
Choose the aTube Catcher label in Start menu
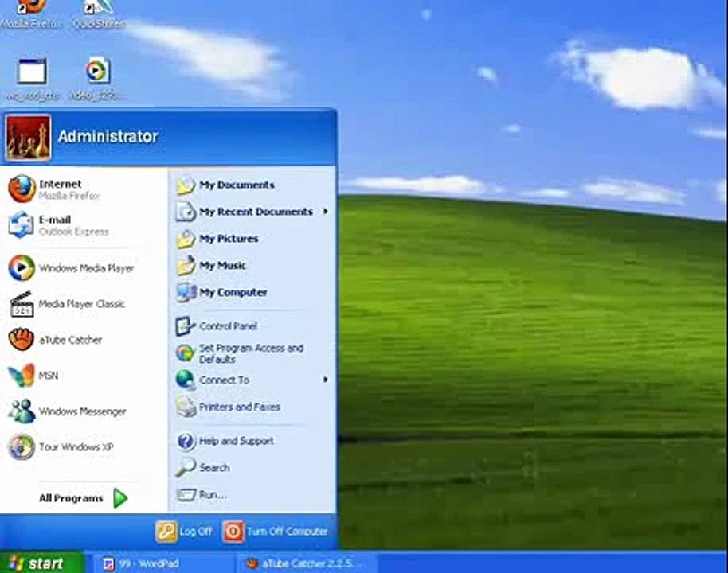[71, 340]
